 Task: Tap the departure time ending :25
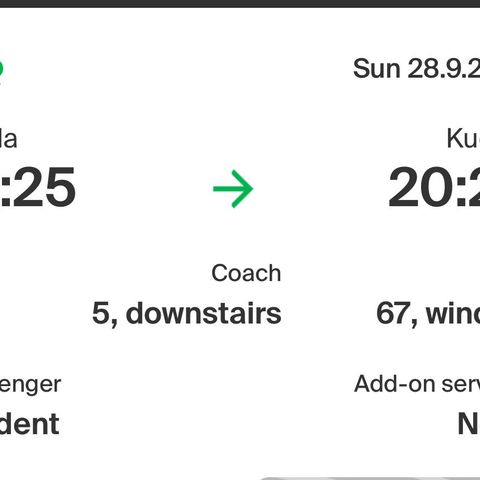point(38,187)
